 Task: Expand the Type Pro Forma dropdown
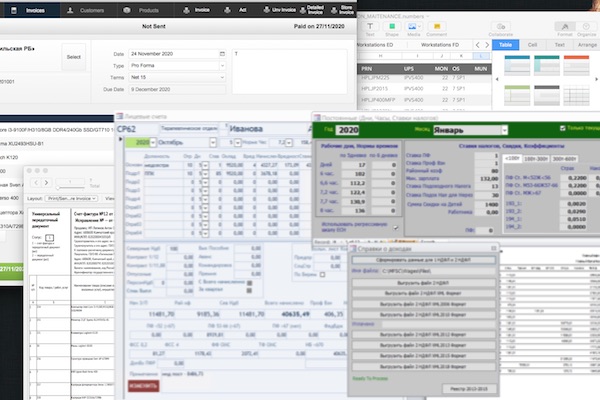222,66
